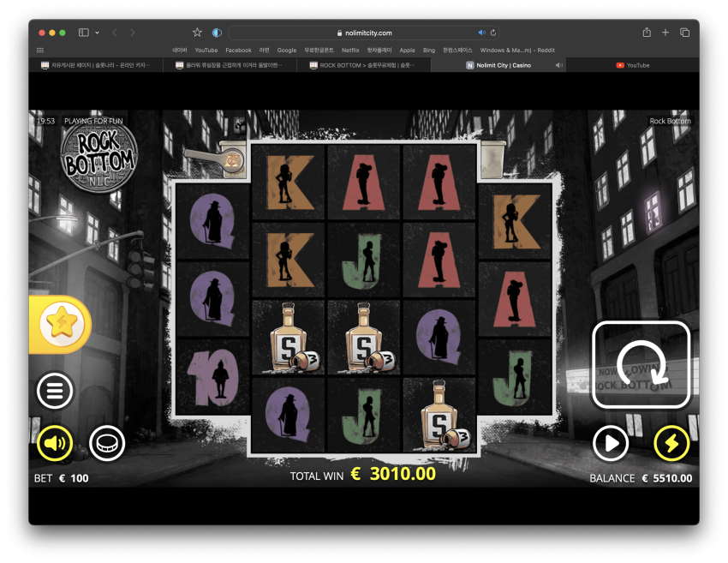
Task: Switch to the Nolimit City | Casino tab
Action: [x=498, y=65]
